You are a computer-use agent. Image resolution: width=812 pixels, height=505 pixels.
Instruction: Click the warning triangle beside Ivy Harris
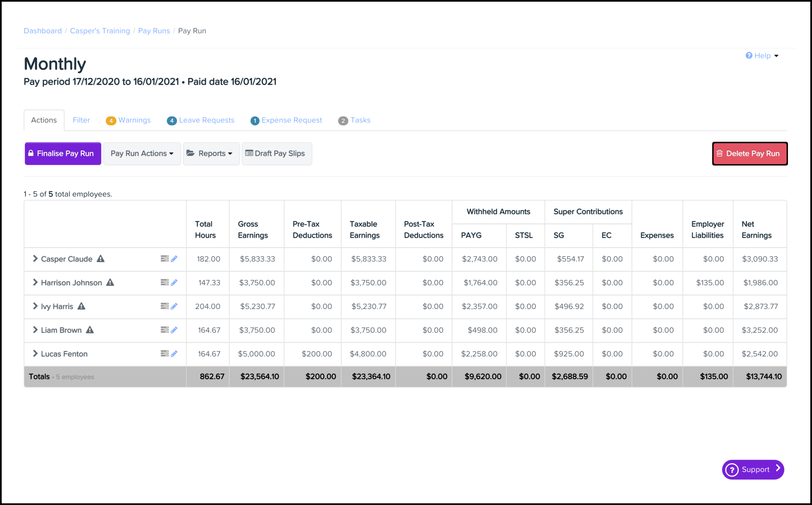pos(81,306)
